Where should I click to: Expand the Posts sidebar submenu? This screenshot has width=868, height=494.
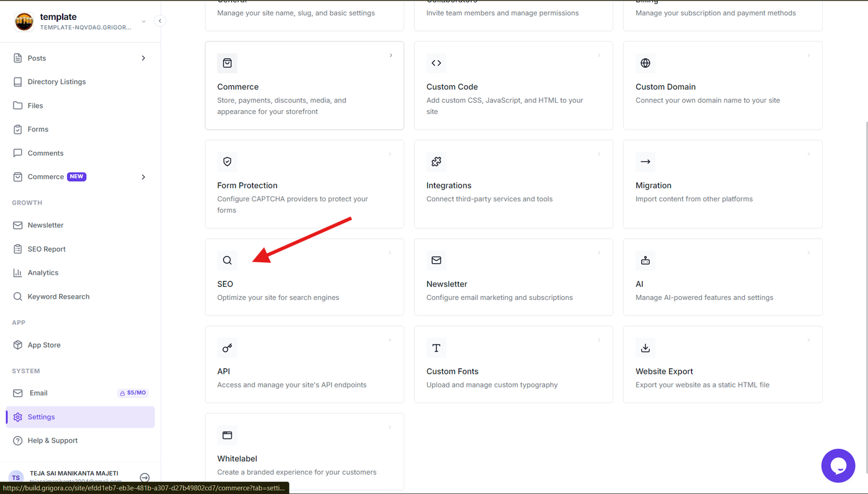pos(143,58)
